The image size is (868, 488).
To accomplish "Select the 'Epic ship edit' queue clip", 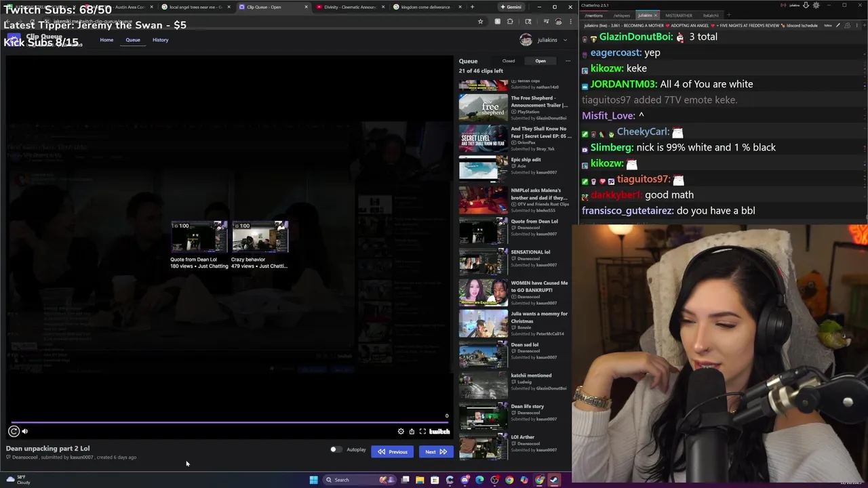I will pyautogui.click(x=514, y=169).
